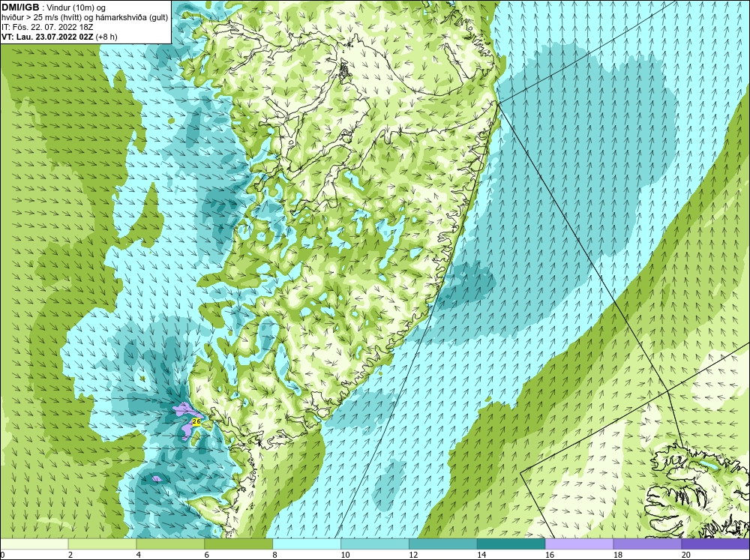Click the small isolated purple patch southwest of the 26 label

[x=157, y=478]
